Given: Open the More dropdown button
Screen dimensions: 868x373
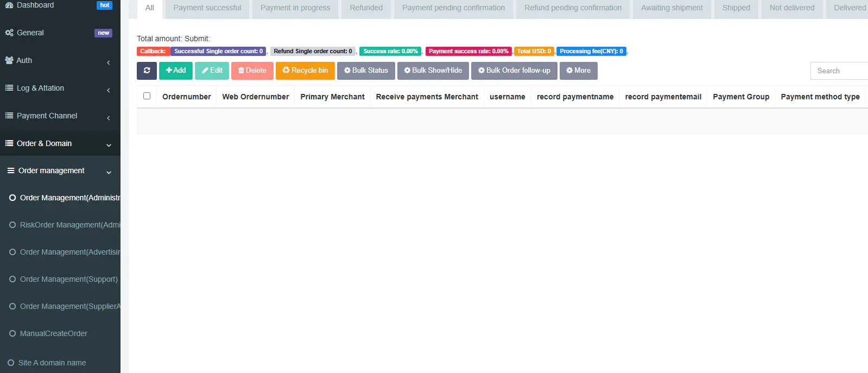Looking at the screenshot, I should point(579,71).
